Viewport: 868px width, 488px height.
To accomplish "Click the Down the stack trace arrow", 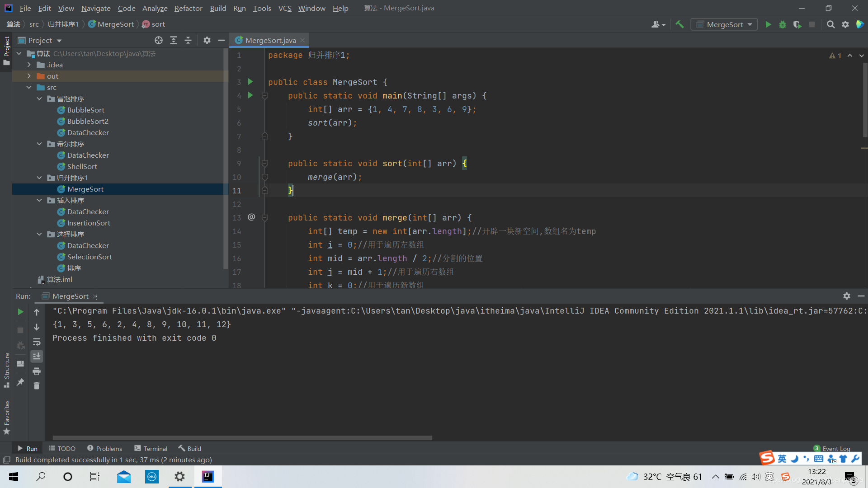I will point(37,327).
